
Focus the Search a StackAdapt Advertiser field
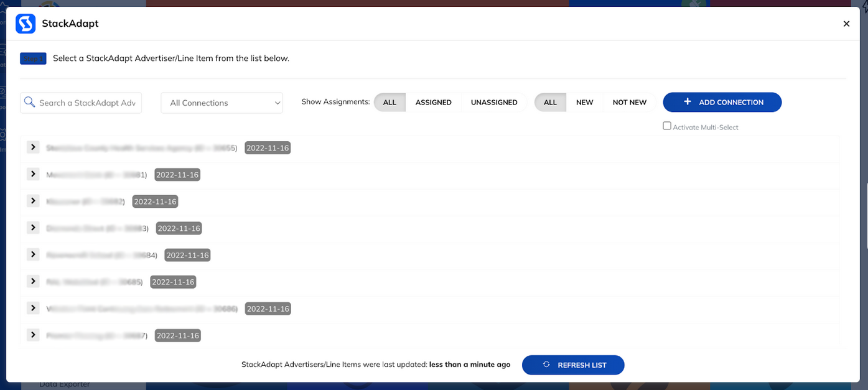click(x=81, y=103)
